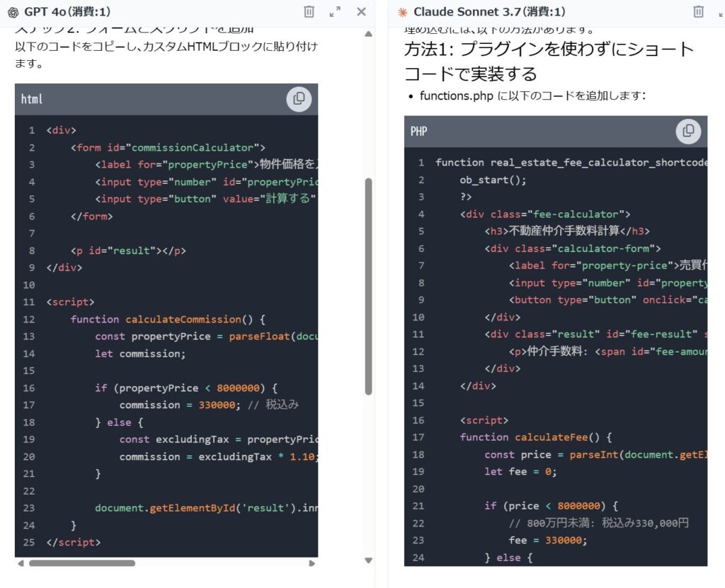725x588 pixels.
Task: Click the GPT 4o vertical scrollbar thumb
Action: coord(368,286)
